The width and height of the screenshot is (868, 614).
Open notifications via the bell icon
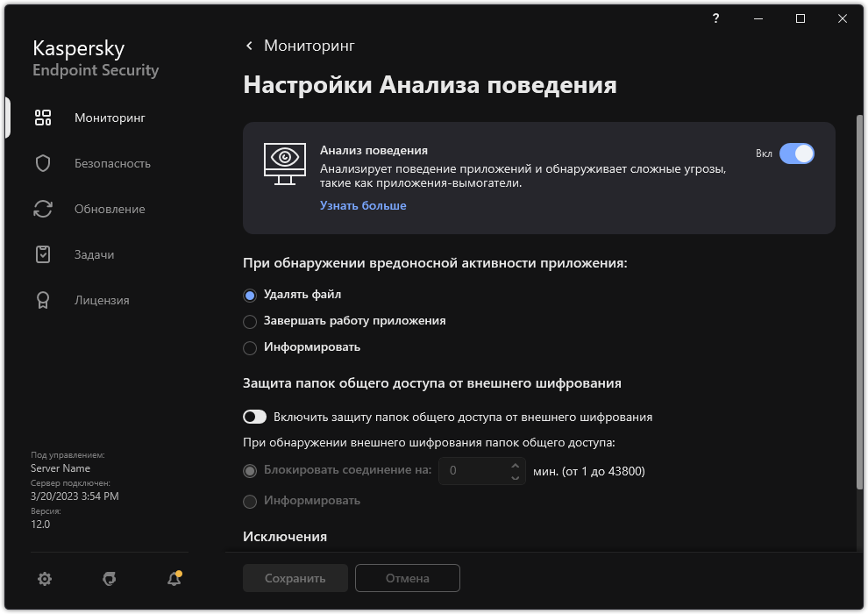click(173, 579)
